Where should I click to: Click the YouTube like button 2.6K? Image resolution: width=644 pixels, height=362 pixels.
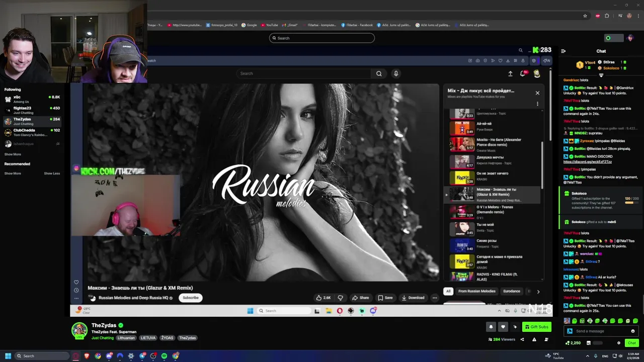tap(323, 298)
